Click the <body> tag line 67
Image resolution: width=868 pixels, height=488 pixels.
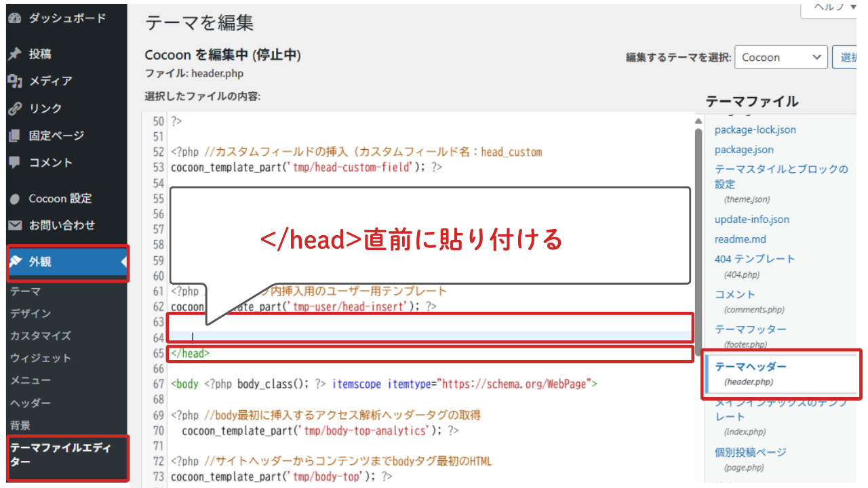coord(384,384)
